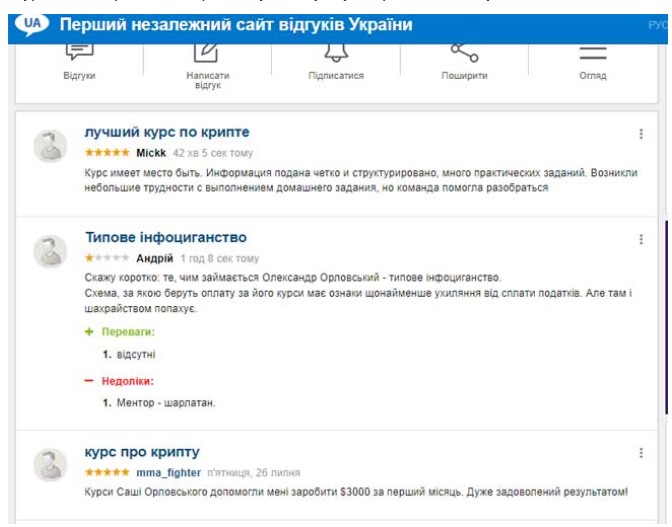Open the Відгуки reviews icon
Viewport: 672px width, 527px height.
point(79,51)
